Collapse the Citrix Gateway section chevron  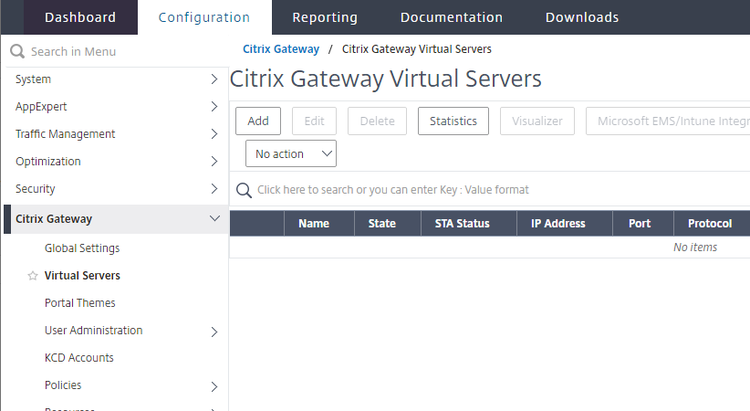click(x=215, y=219)
